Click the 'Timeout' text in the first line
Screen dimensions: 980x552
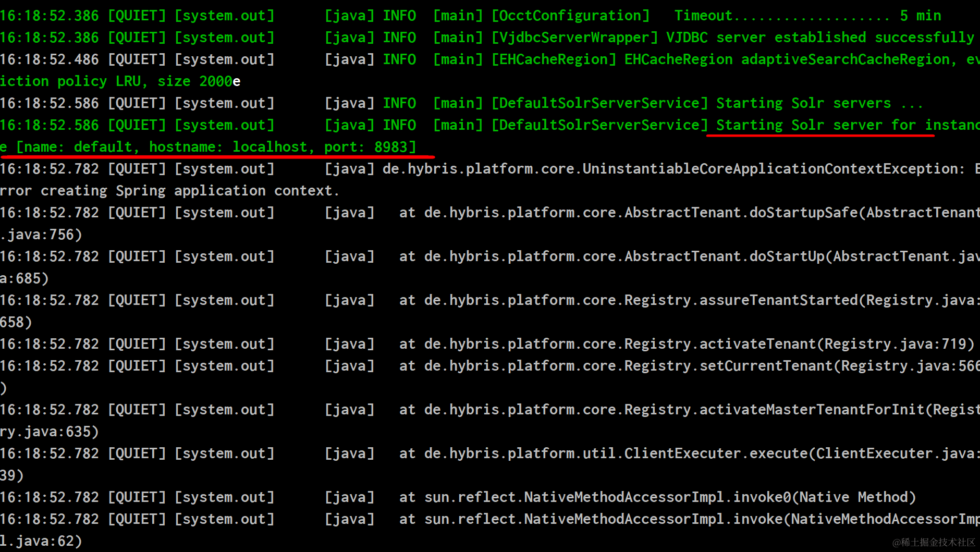pyautogui.click(x=704, y=16)
